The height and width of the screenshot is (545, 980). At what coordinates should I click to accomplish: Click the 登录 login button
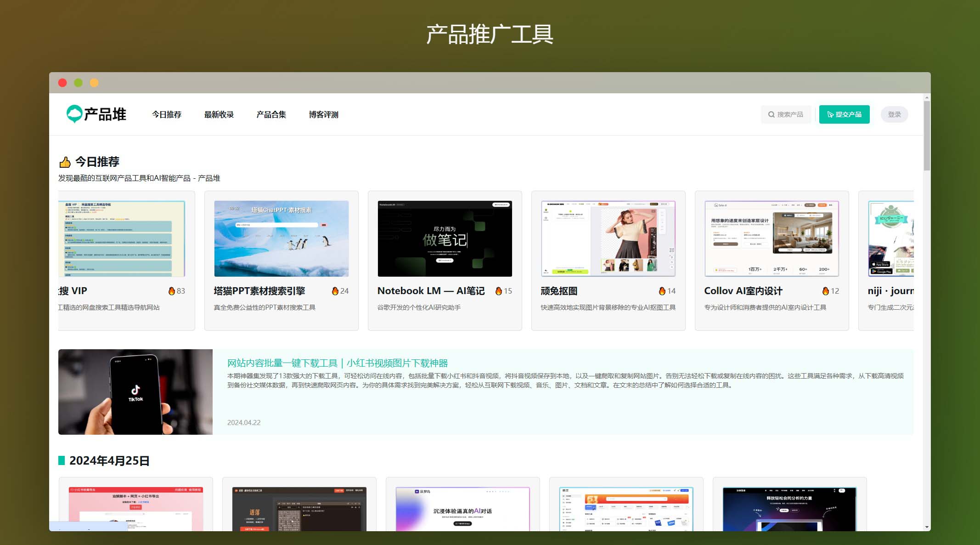point(894,114)
